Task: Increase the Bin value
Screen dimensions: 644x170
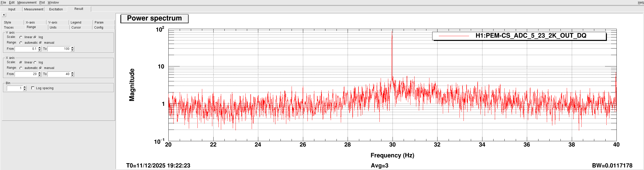Action: (x=25, y=87)
